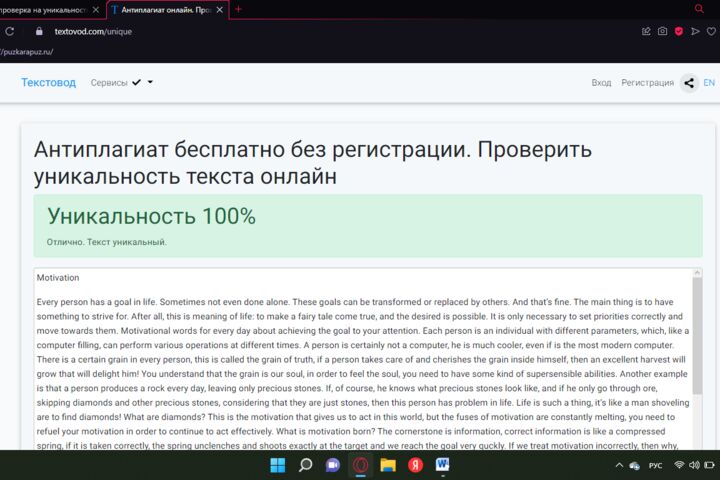Image resolution: width=720 pixels, height=480 pixels.
Task: Close the проверка на уникальность tab
Action: 96,10
